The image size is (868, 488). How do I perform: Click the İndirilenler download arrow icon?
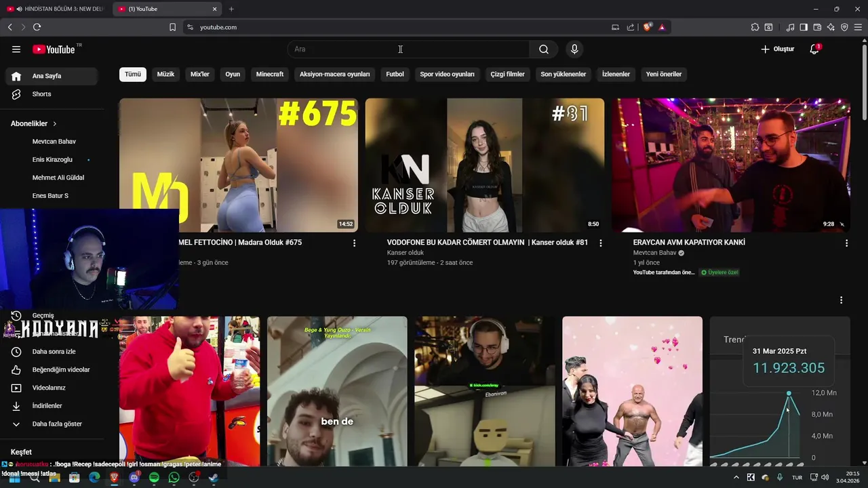tap(16, 406)
